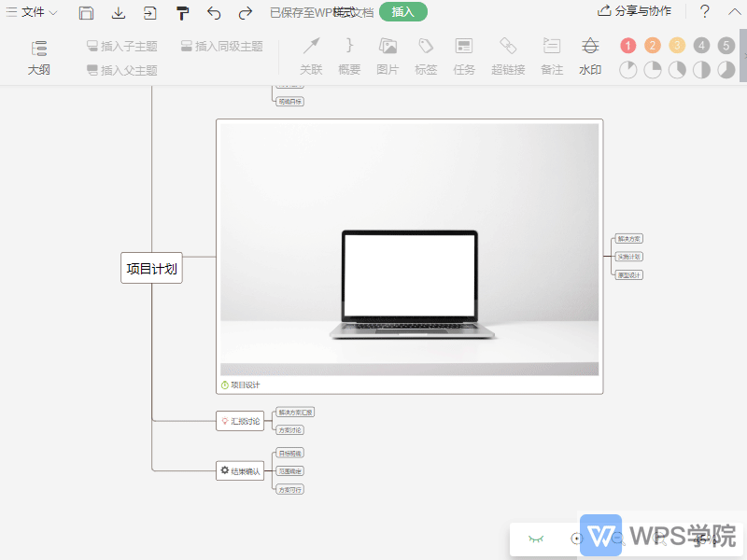Switch to the 插入 tab
747x560 pixels.
coord(403,12)
